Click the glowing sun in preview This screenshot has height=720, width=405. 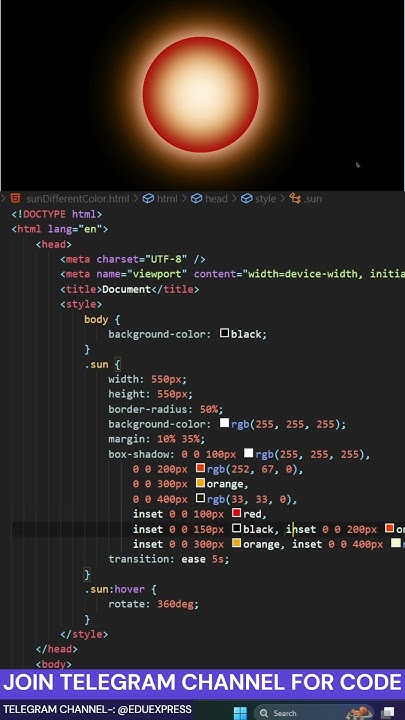(x=201, y=94)
